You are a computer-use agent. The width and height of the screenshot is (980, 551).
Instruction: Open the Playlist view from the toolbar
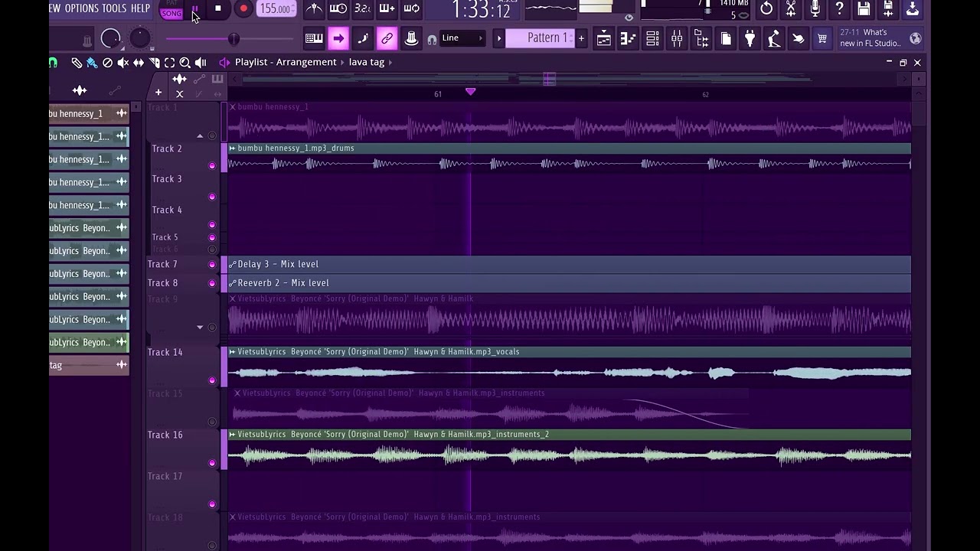pyautogui.click(x=603, y=38)
